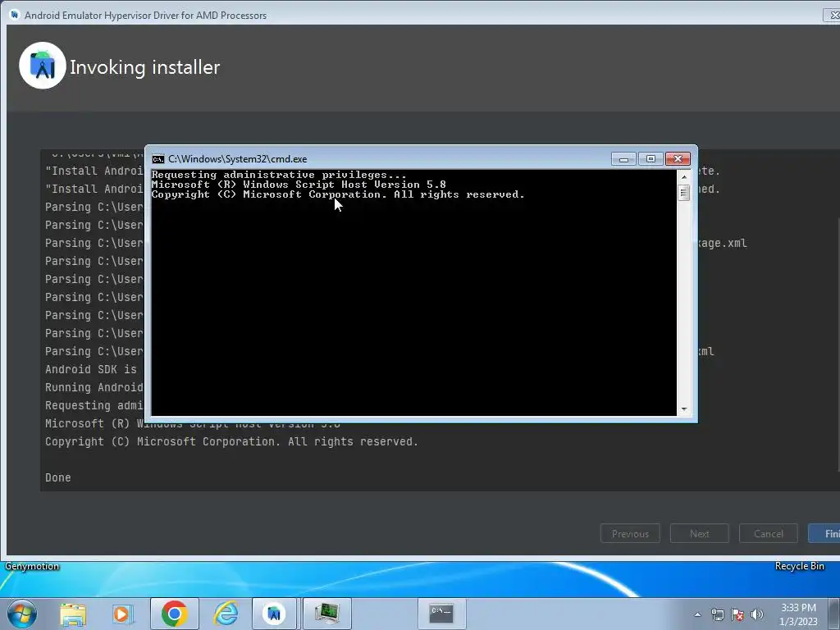
Task: Click the cmd scrollbar up arrow
Action: pyautogui.click(x=683, y=177)
